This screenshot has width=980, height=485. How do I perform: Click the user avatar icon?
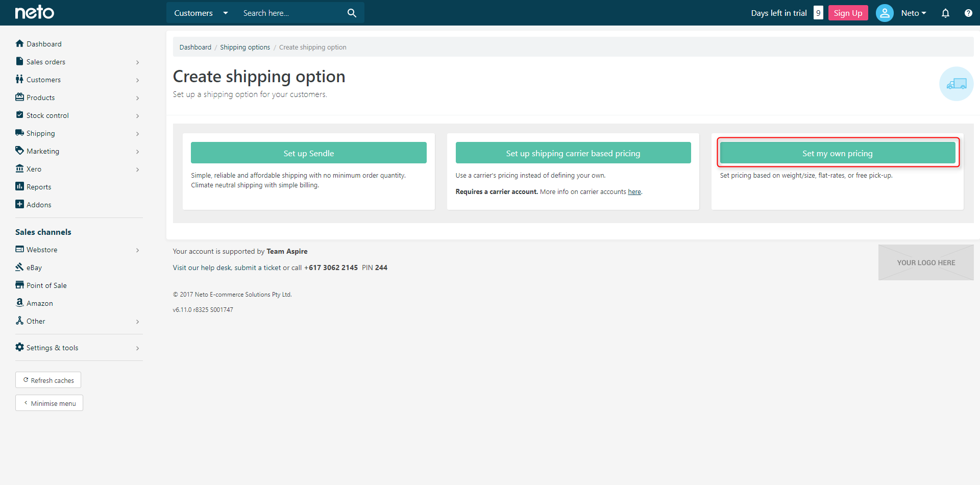coord(885,13)
